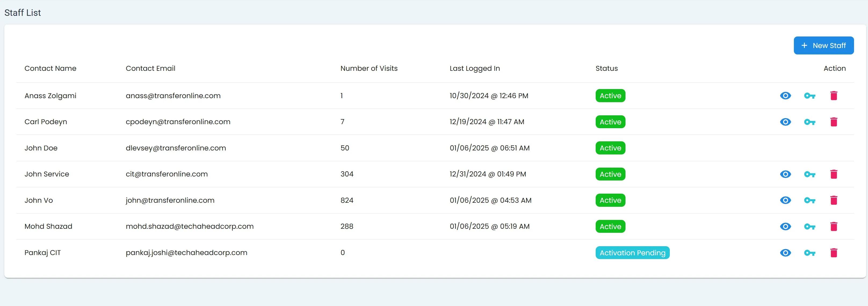Screen dimensions: 868x306
Task: Reset password for Anass Zolgami via key icon
Action: [809, 95]
